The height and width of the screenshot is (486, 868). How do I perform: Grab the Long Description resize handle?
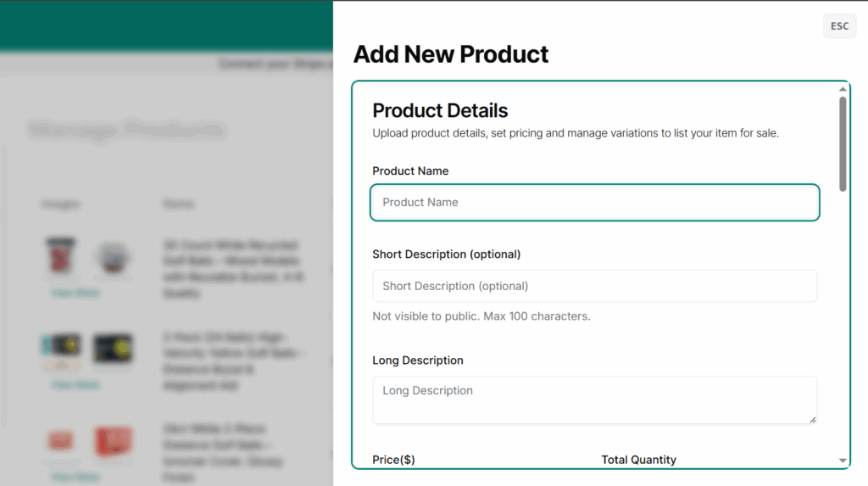[812, 419]
